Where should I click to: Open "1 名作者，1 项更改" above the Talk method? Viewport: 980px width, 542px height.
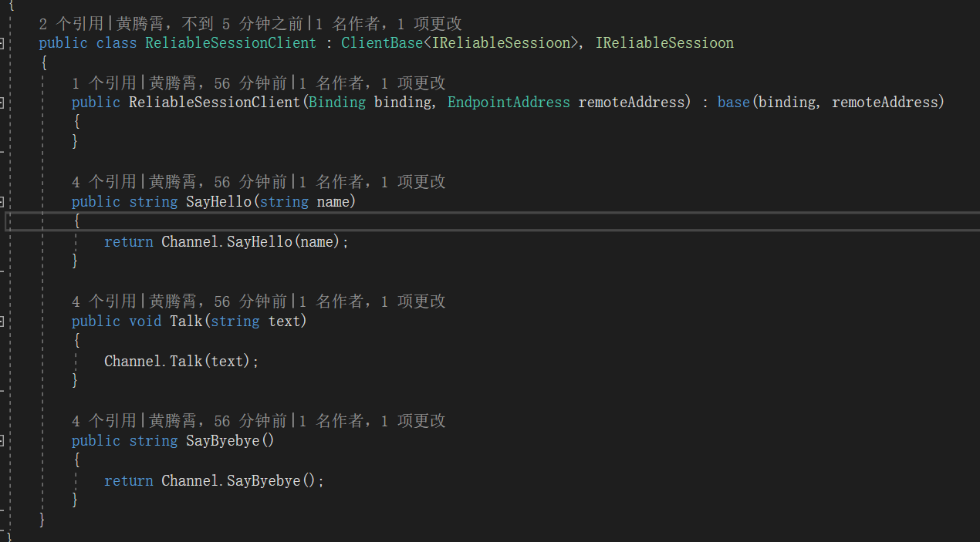tap(372, 301)
